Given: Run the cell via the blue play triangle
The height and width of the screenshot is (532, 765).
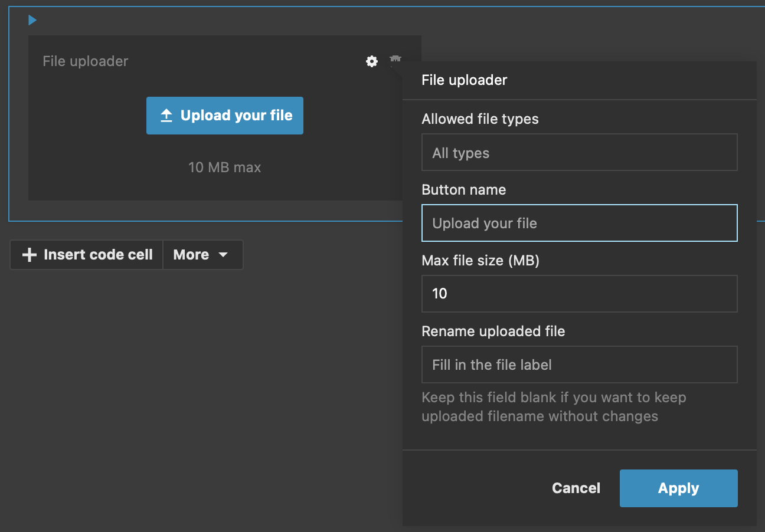Looking at the screenshot, I should [32, 19].
